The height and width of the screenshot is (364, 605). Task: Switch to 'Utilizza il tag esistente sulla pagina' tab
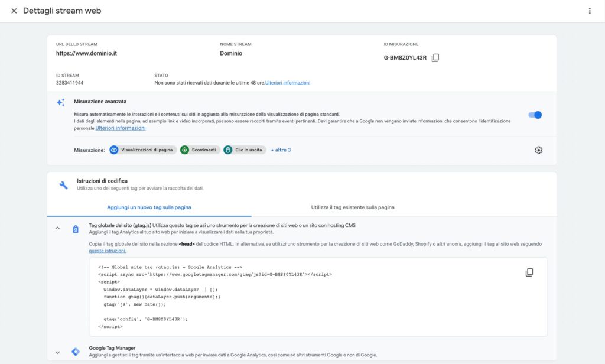point(353,207)
